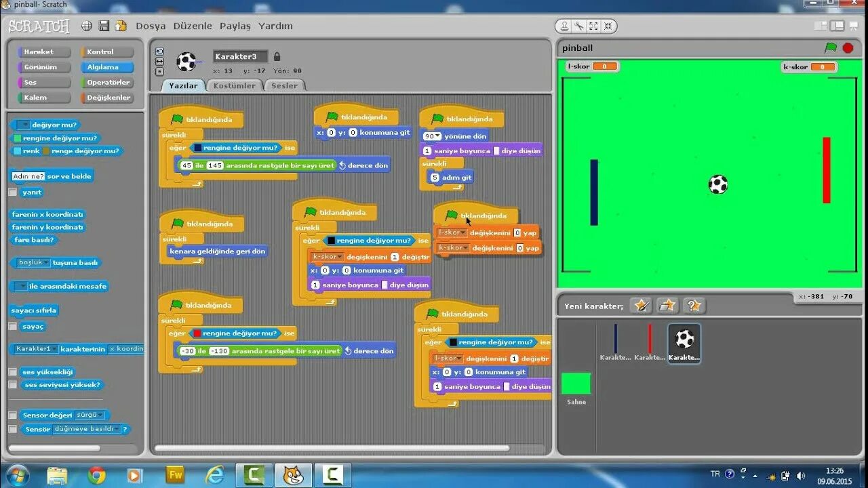Switch to the Sesler tab

click(x=284, y=85)
